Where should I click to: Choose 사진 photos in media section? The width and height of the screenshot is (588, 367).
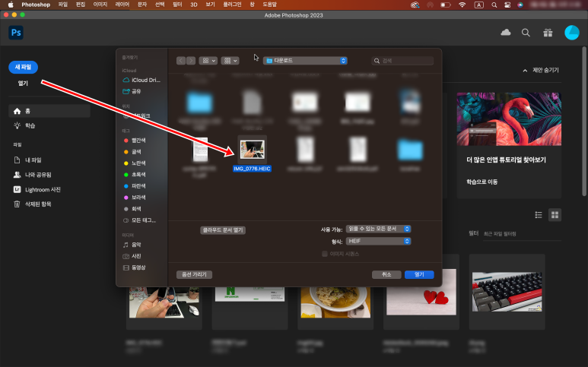pyautogui.click(x=132, y=256)
